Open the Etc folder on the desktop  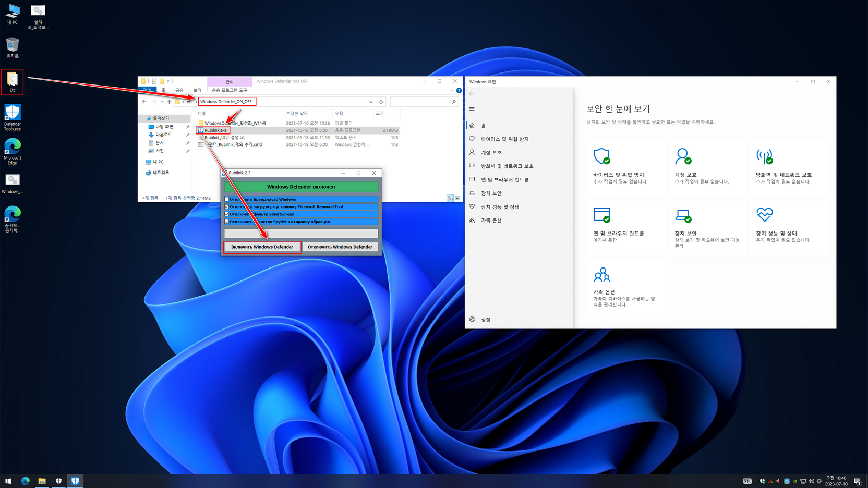(x=13, y=82)
